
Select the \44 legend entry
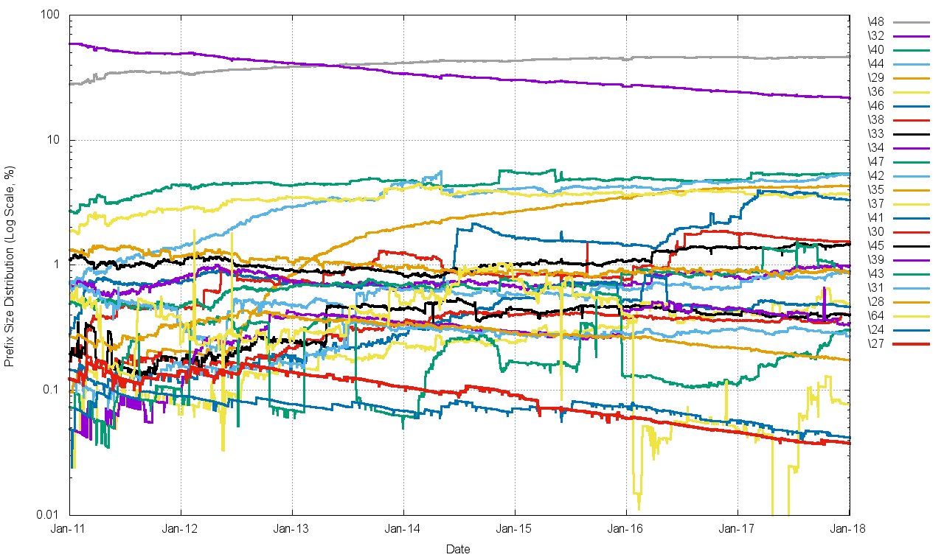(877, 63)
